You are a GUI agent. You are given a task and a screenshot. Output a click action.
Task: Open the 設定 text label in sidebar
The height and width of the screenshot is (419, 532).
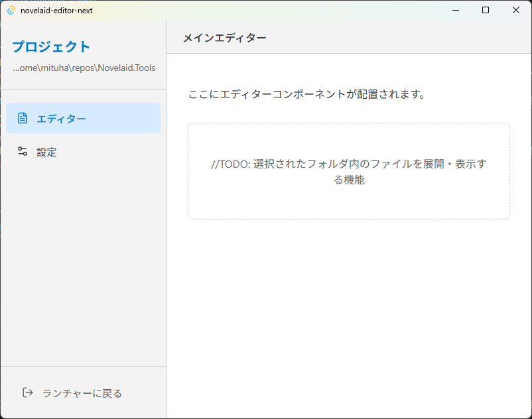46,152
